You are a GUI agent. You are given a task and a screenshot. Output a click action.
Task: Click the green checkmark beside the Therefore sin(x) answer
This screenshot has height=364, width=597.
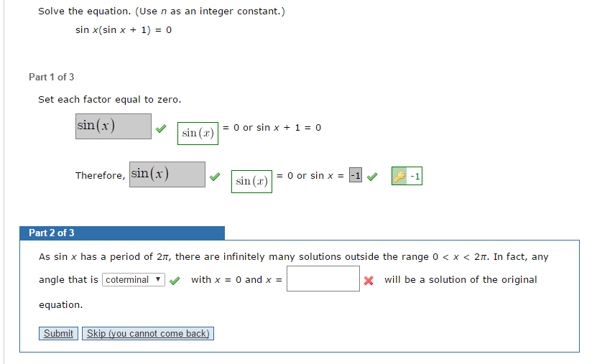coord(215,177)
